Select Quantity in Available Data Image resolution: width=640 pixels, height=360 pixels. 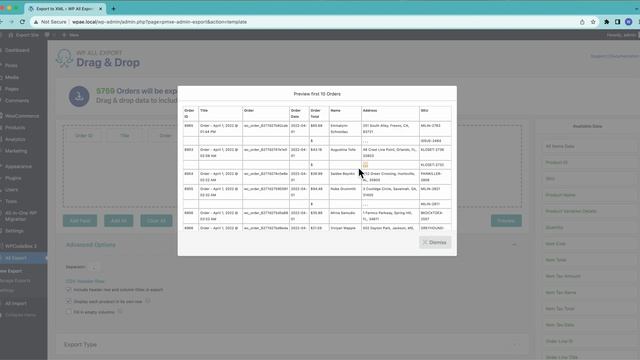pyautogui.click(x=588, y=227)
